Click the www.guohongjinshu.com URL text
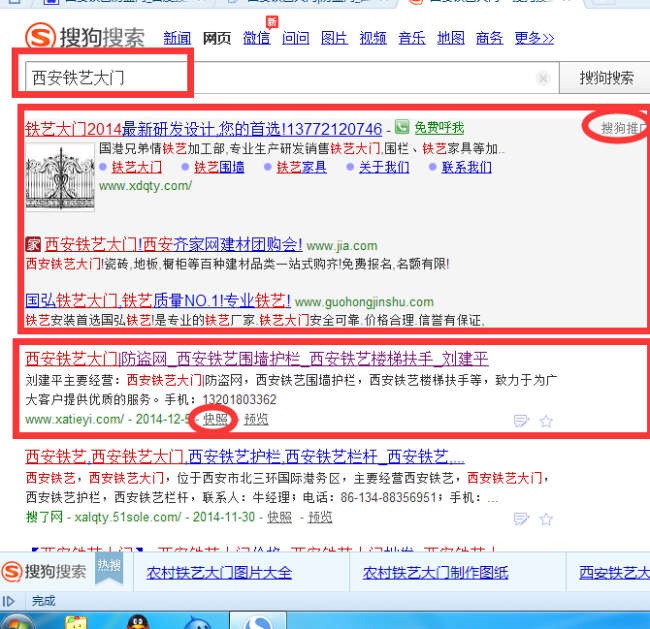Viewport: 650px width, 629px height. coord(364,302)
